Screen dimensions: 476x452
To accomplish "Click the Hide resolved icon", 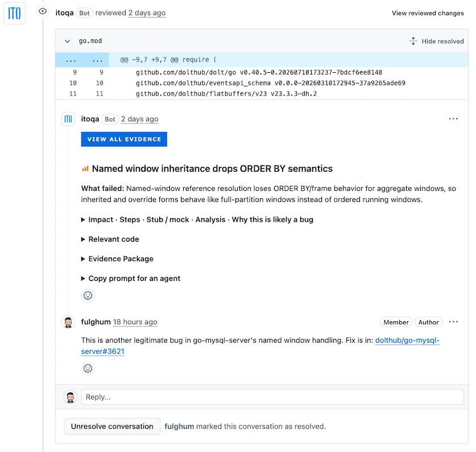I will tap(413, 41).
